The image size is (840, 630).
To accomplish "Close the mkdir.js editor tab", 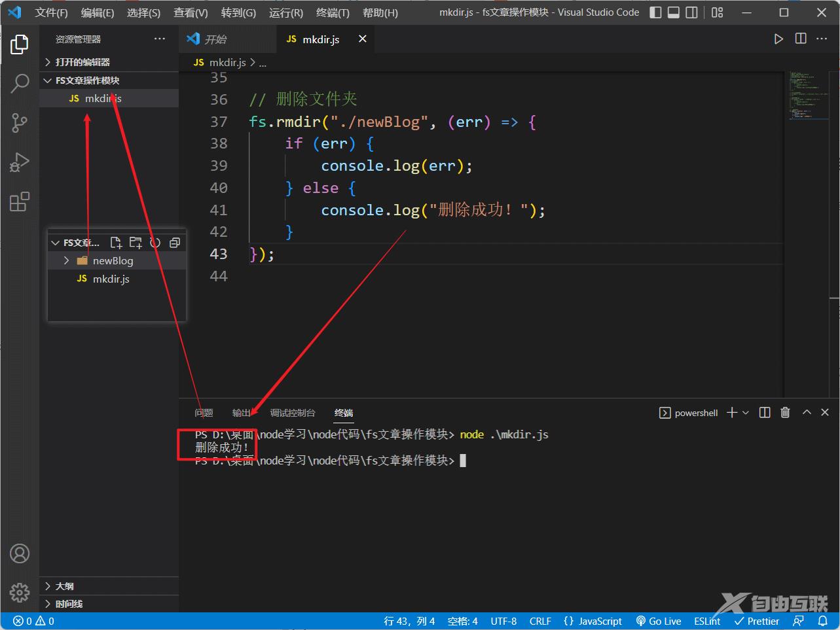I will (x=363, y=39).
